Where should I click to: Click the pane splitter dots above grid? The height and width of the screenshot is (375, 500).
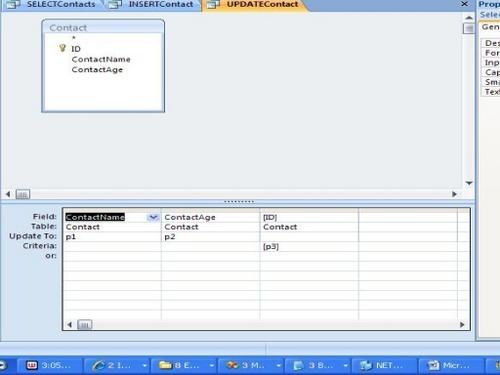(239, 202)
